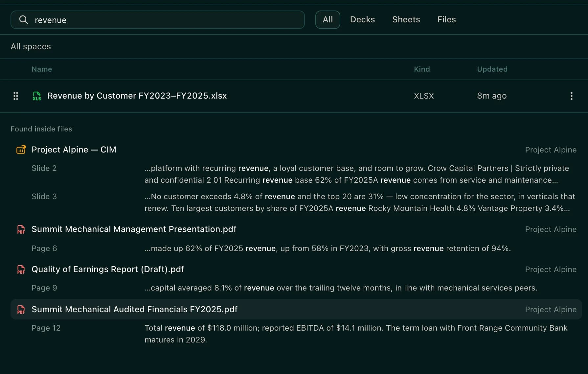Click PDF icon for Summit Mechanical Audited Financials
Screen dimensions: 588x374
tap(21, 310)
